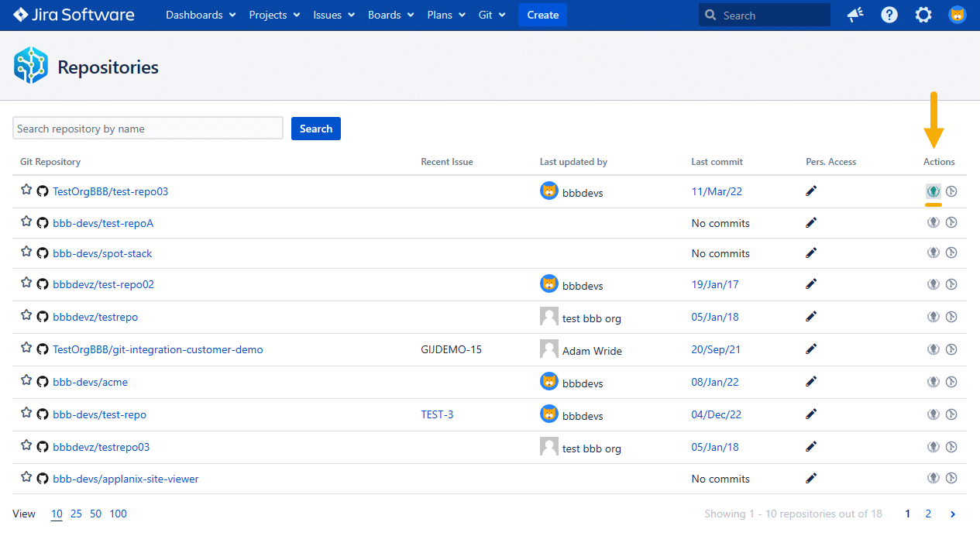
Task: Open the feedback megaphone icon in header
Action: coord(855,15)
